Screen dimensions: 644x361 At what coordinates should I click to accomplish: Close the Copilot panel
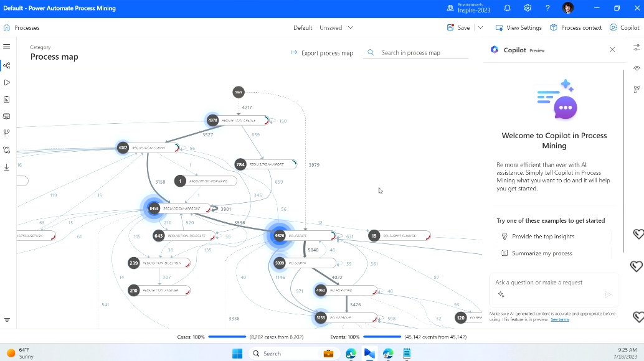(612, 49)
